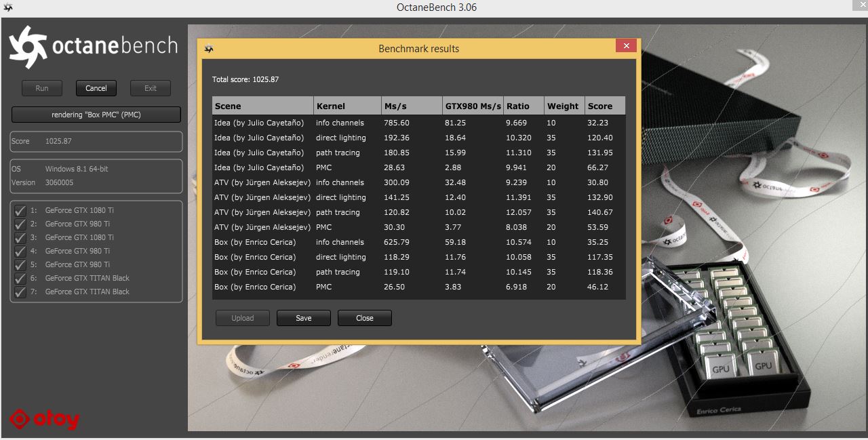The height and width of the screenshot is (440, 868).
Task: Select the Idea info channels row's 785.60 value
Action: (397, 123)
